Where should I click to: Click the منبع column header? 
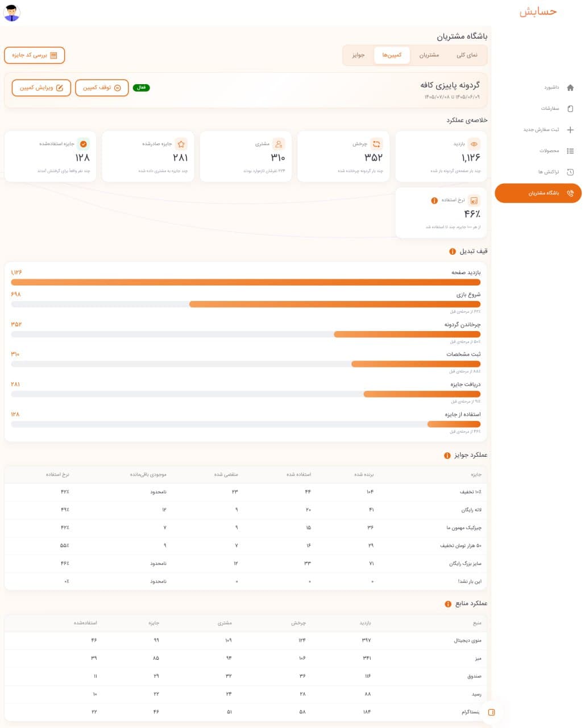click(477, 623)
